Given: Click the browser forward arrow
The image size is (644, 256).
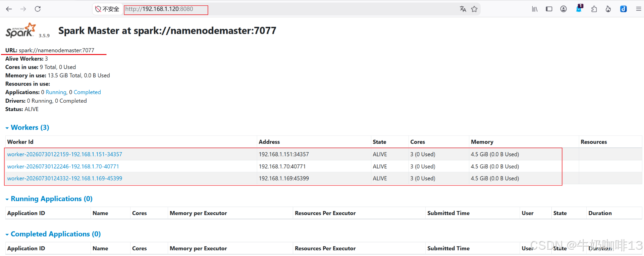Looking at the screenshot, I should tap(23, 9).
